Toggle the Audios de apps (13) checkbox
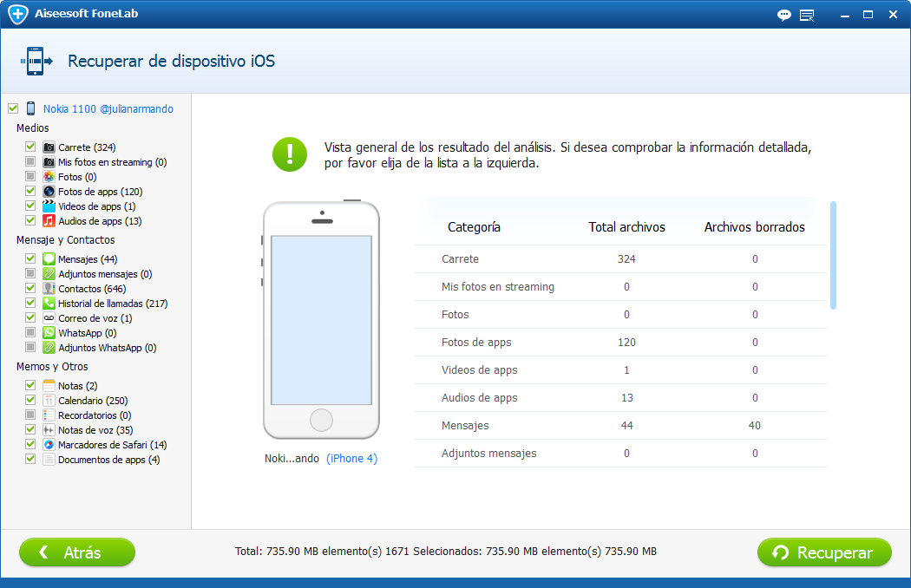The width and height of the screenshot is (911, 588). pos(30,221)
